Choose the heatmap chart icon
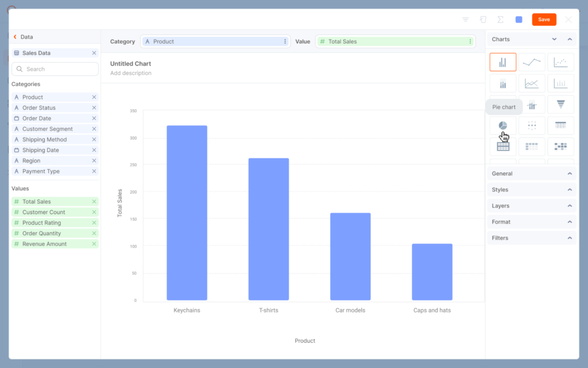 coord(560,147)
